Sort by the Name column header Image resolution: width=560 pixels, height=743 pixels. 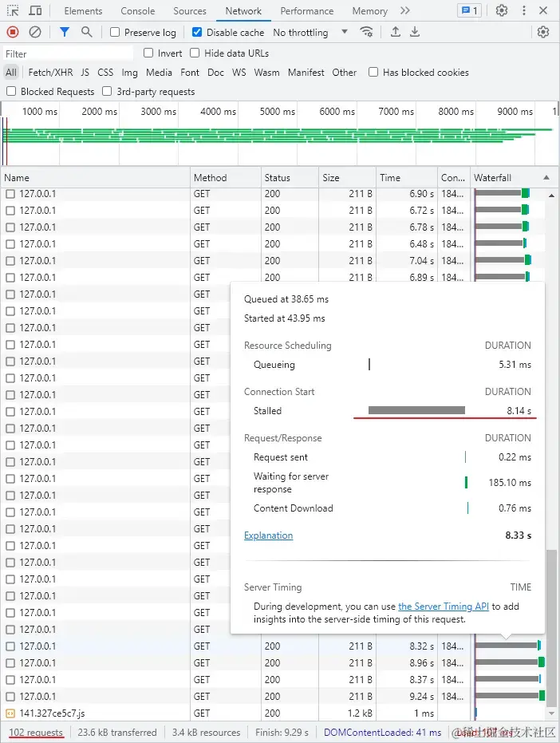coord(96,178)
